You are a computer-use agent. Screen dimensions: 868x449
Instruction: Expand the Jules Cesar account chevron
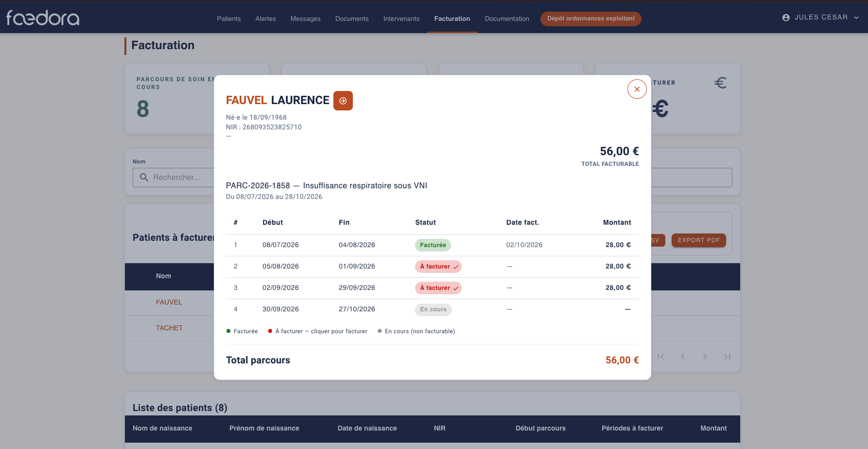(x=856, y=18)
